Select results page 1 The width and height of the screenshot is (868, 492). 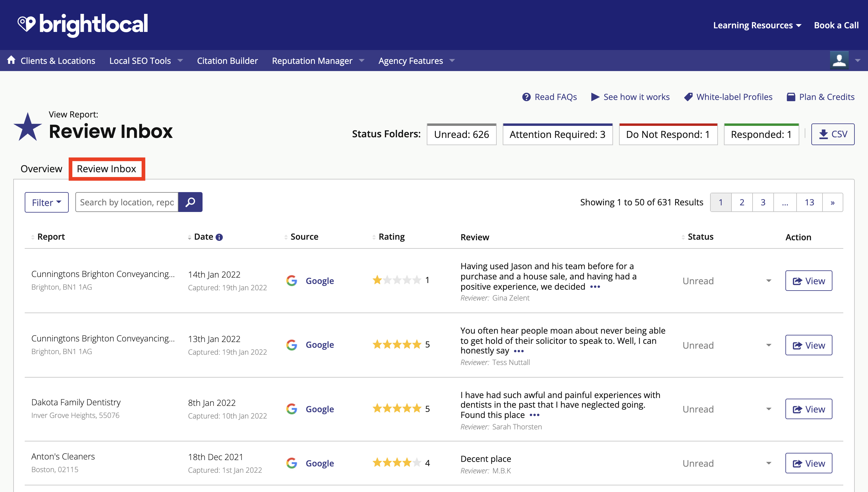[x=721, y=202]
